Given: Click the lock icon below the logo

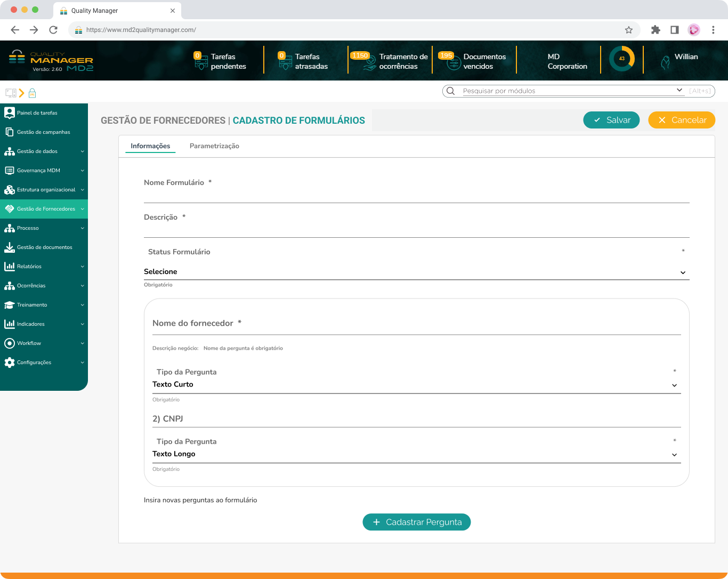Looking at the screenshot, I should click(32, 93).
